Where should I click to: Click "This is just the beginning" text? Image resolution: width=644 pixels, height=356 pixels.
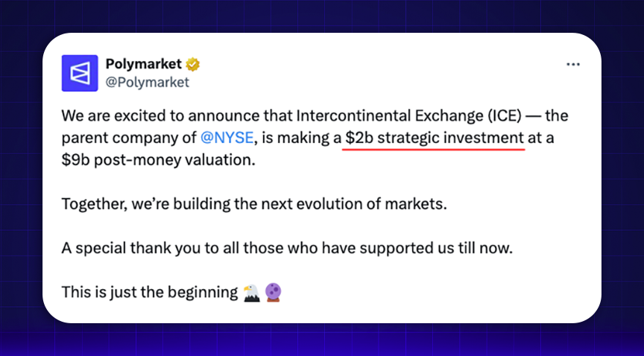click(x=148, y=293)
